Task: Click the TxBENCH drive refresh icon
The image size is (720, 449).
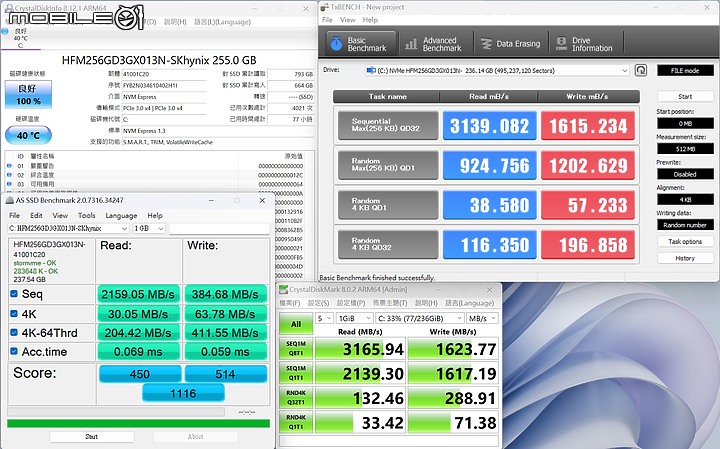Action: click(641, 70)
